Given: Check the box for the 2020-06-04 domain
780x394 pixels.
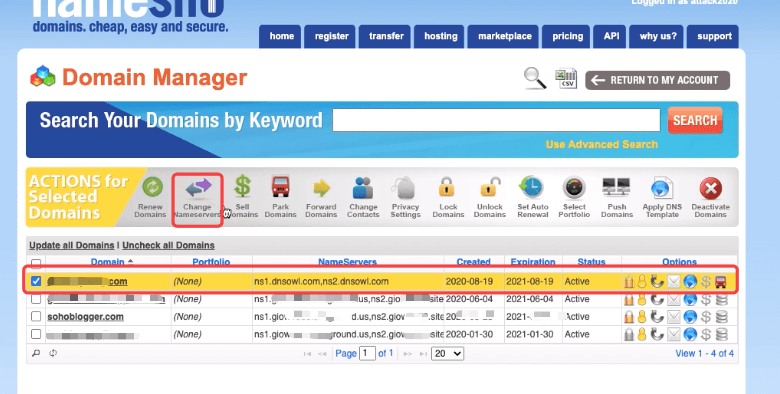Looking at the screenshot, I should [x=36, y=299].
